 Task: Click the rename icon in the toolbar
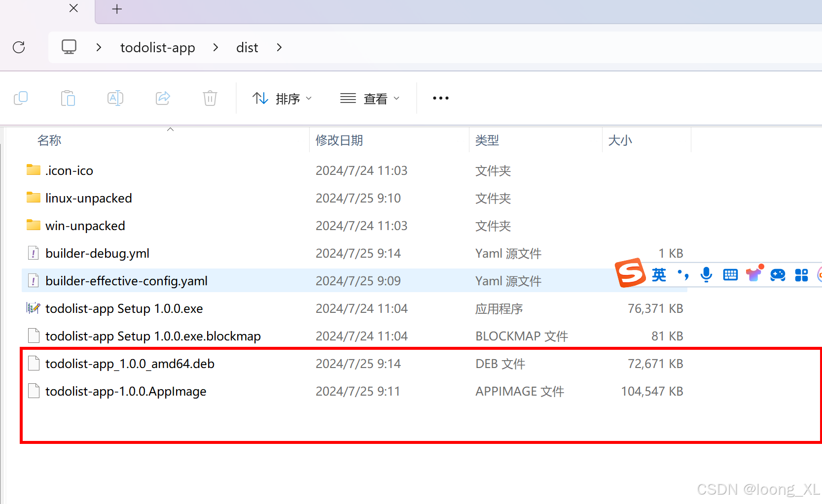point(115,98)
